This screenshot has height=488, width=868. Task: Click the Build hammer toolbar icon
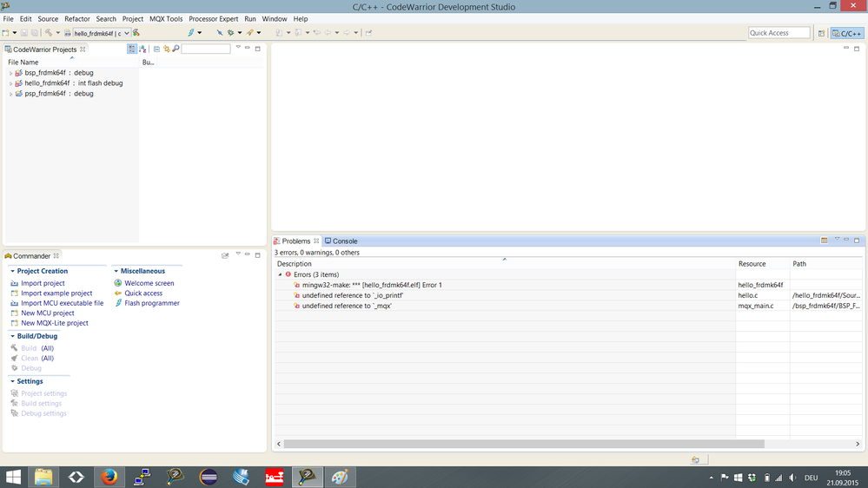coord(49,33)
